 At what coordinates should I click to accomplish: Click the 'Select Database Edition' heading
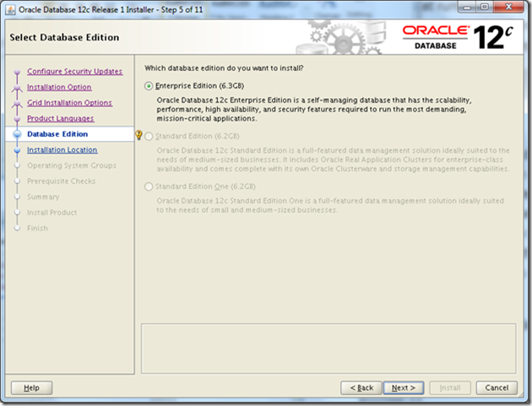(64, 37)
